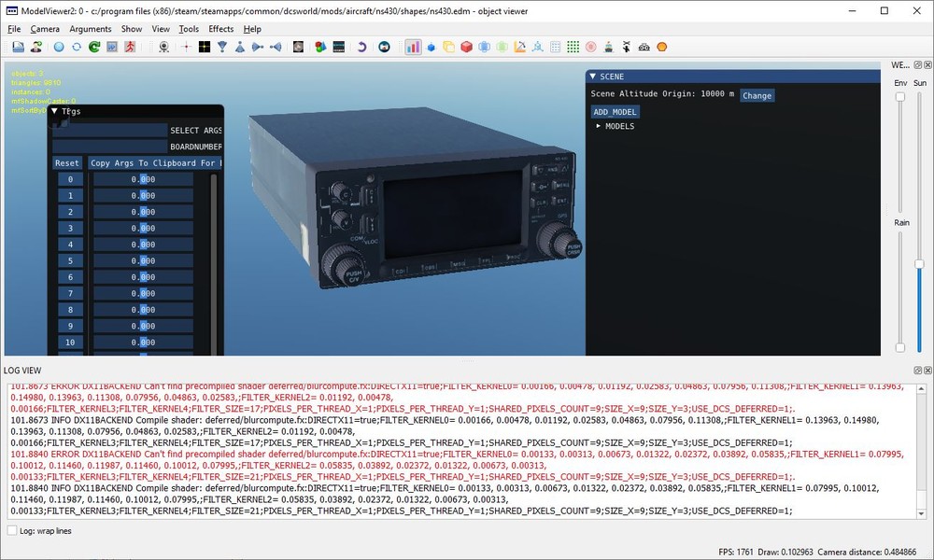Click the purple undo arrow icon
934x560 pixels.
[361, 47]
